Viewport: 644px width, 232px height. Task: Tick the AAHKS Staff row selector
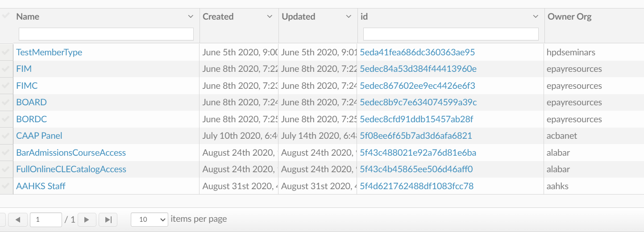click(6, 186)
